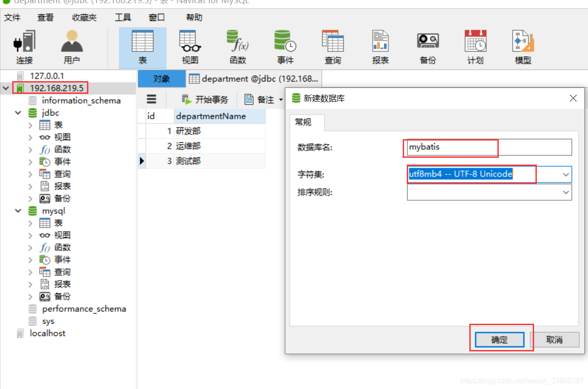Click the 函数 node under mysql
This screenshot has width=588, height=389.
pos(62,247)
